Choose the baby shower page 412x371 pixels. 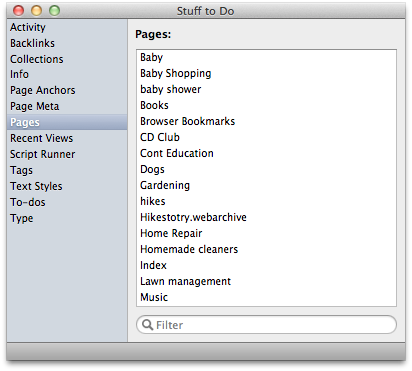click(x=266, y=89)
